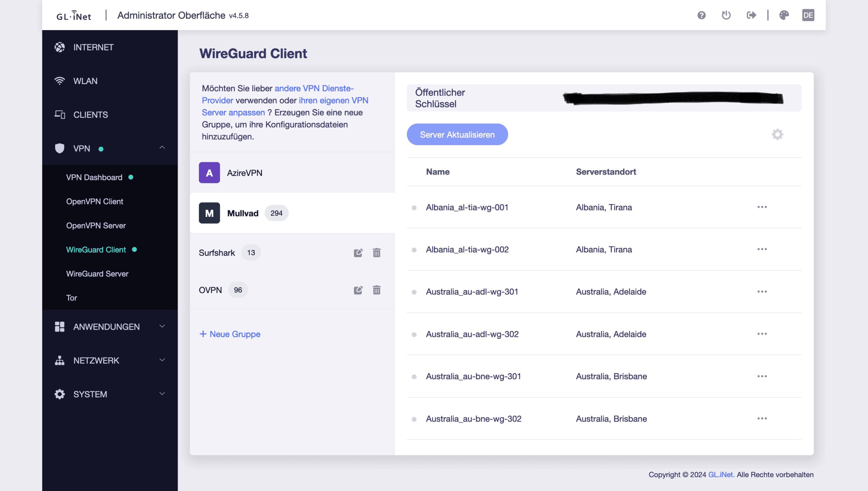This screenshot has height=491, width=868.
Task: Click the three-dots menu for Australia_au-bne-wg-302
Action: [x=762, y=418]
